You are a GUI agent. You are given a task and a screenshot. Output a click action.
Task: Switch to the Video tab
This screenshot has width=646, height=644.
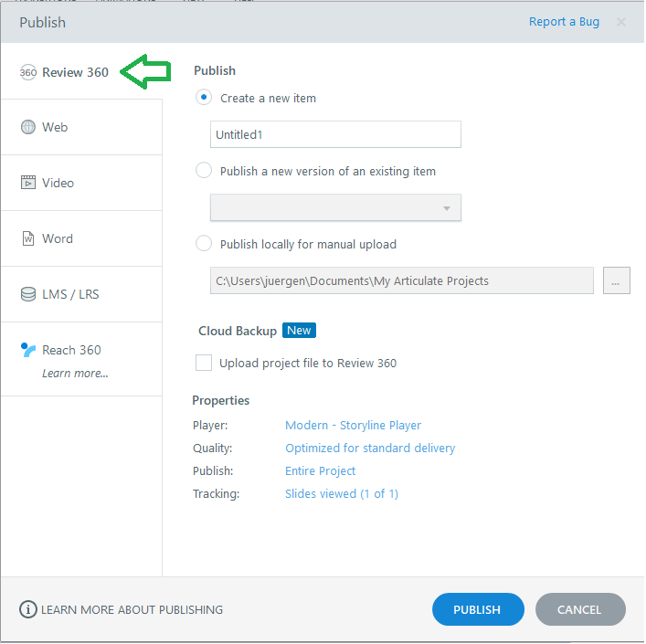tap(58, 183)
